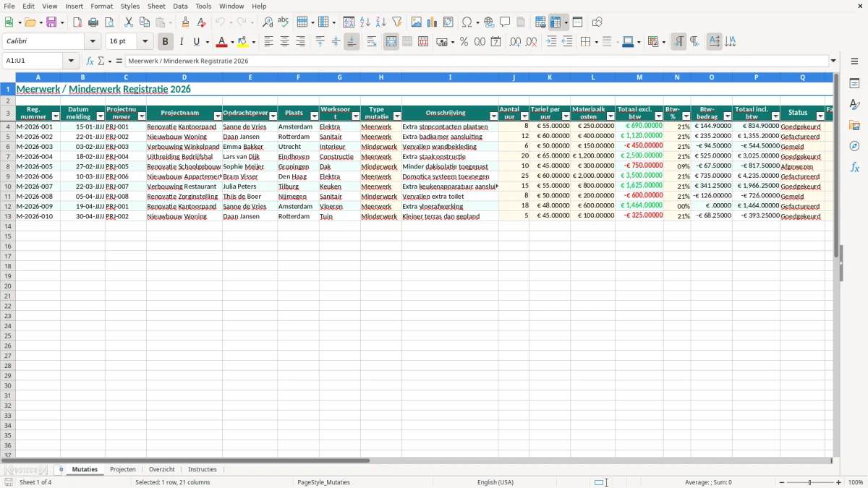
Task: Insert a chart
Action: 433,22
